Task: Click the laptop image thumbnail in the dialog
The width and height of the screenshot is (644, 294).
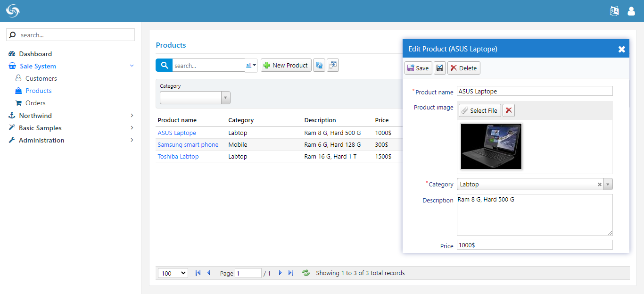Action: pyautogui.click(x=491, y=146)
